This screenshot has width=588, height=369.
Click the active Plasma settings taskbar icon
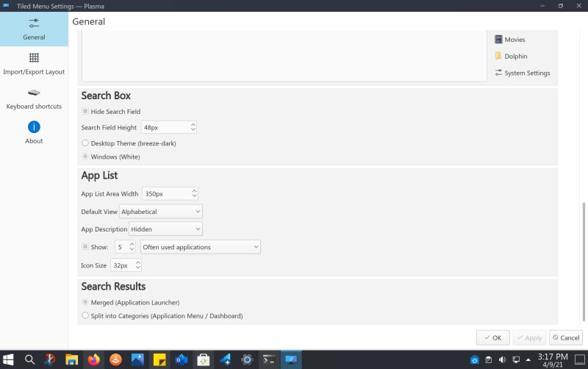pyautogui.click(x=291, y=359)
